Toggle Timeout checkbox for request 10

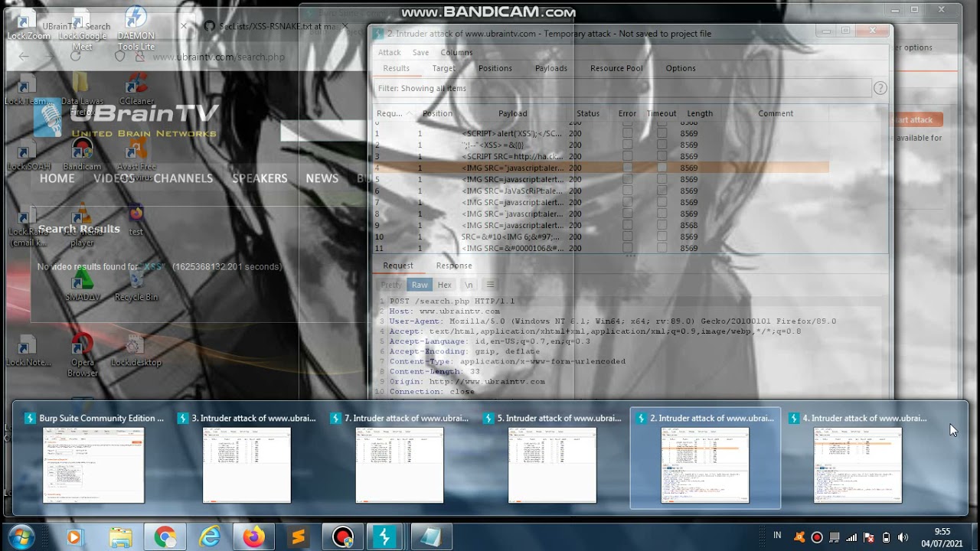(x=661, y=236)
